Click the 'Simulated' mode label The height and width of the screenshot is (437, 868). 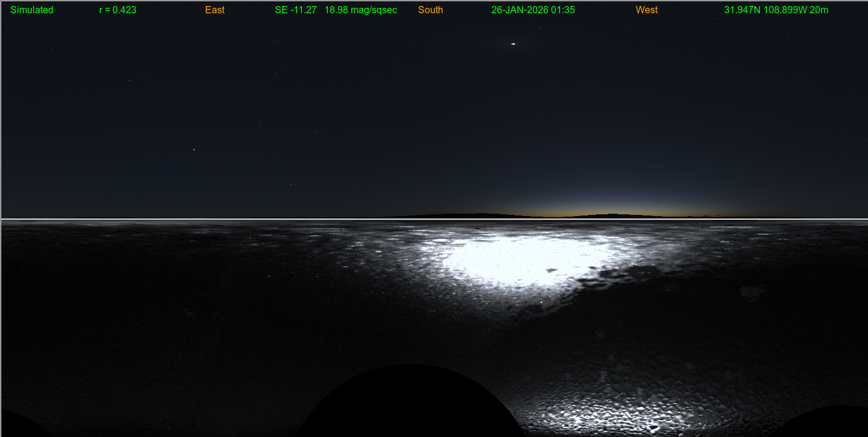click(32, 10)
